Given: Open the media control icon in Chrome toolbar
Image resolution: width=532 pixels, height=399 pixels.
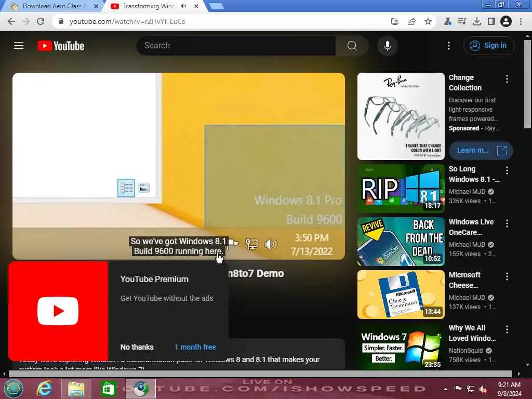Looking at the screenshot, I should click(x=462, y=21).
